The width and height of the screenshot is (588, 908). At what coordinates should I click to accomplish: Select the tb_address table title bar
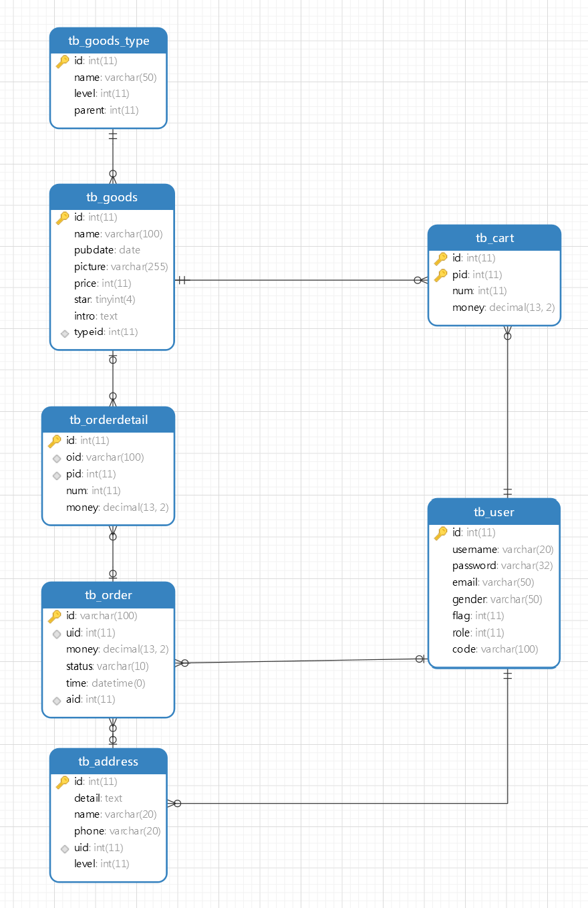coord(108,762)
